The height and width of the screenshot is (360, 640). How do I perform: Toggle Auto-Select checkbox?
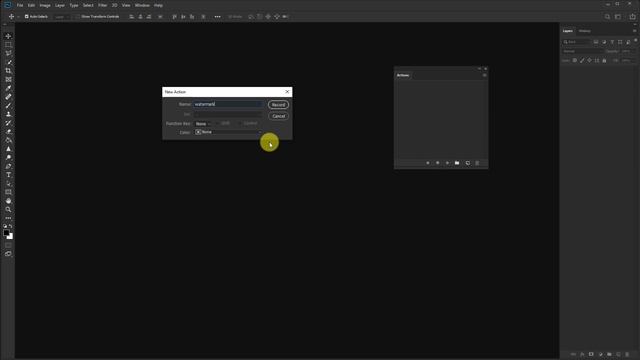pyautogui.click(x=27, y=17)
